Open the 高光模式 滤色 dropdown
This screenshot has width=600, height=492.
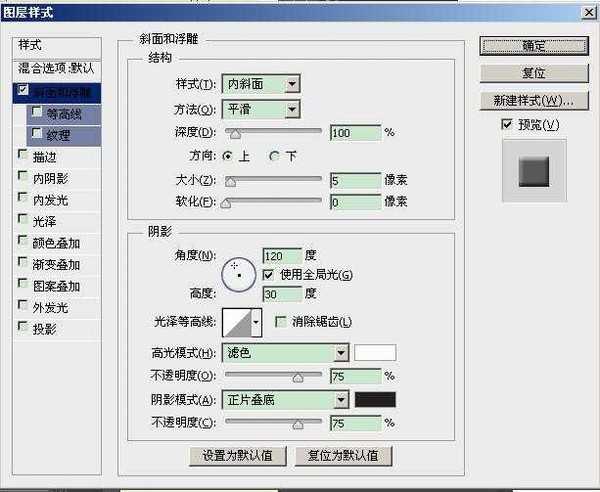coord(285,353)
